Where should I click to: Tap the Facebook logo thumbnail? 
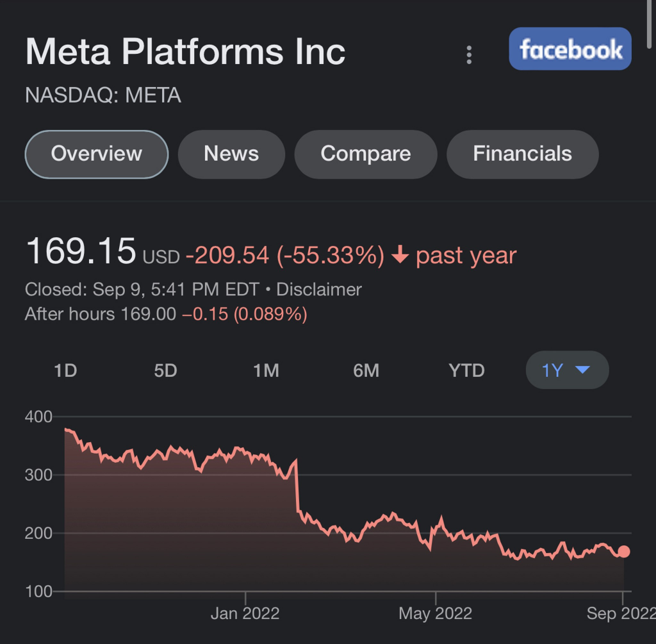[x=570, y=49]
